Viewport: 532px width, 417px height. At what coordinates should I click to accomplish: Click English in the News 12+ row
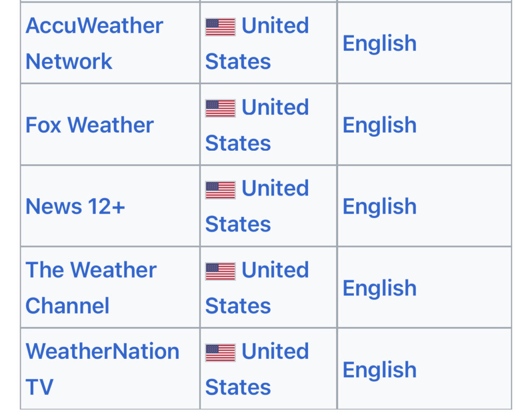coord(379,206)
